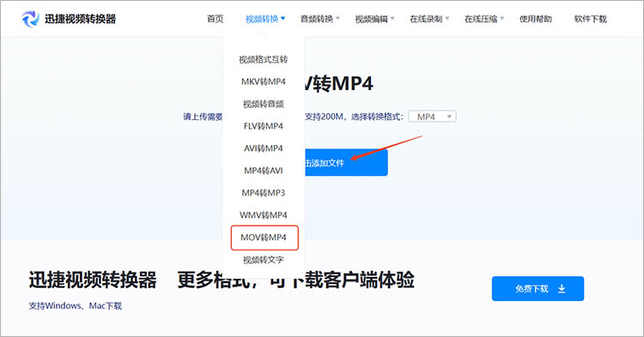Choose WMV转MP4 menu entry
644x337 pixels.
pyautogui.click(x=264, y=215)
